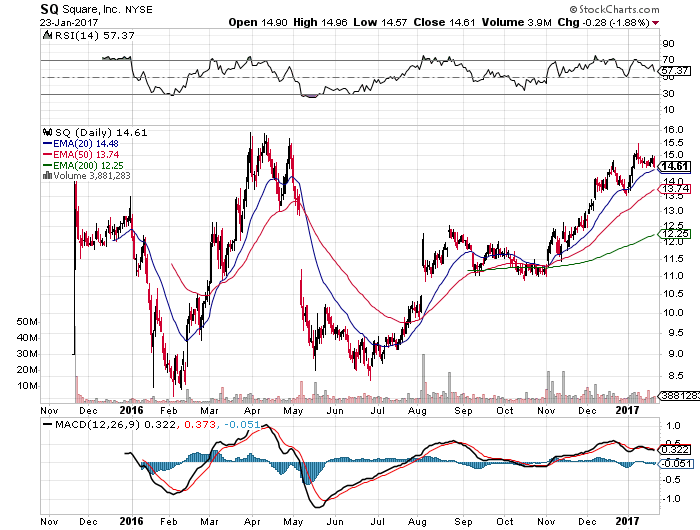Viewport: 700px width, 530px height.
Task: Click the Low 14.57 value
Action: coord(380,22)
